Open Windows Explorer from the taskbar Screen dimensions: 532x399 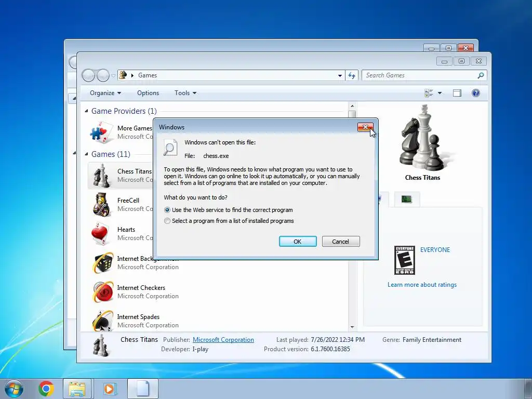77,389
